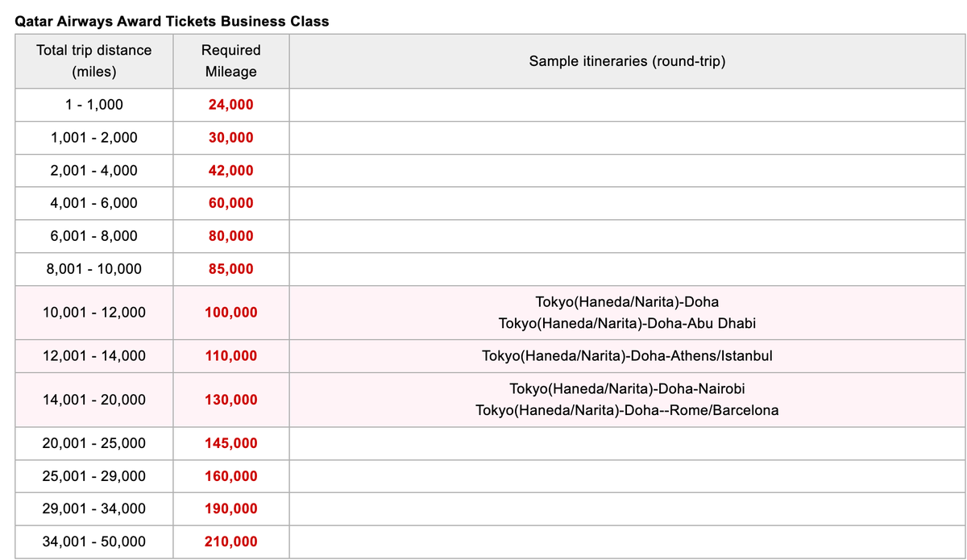
Task: Click the Tokyo-Doha-Nairobi itinerary
Action: pos(627,389)
